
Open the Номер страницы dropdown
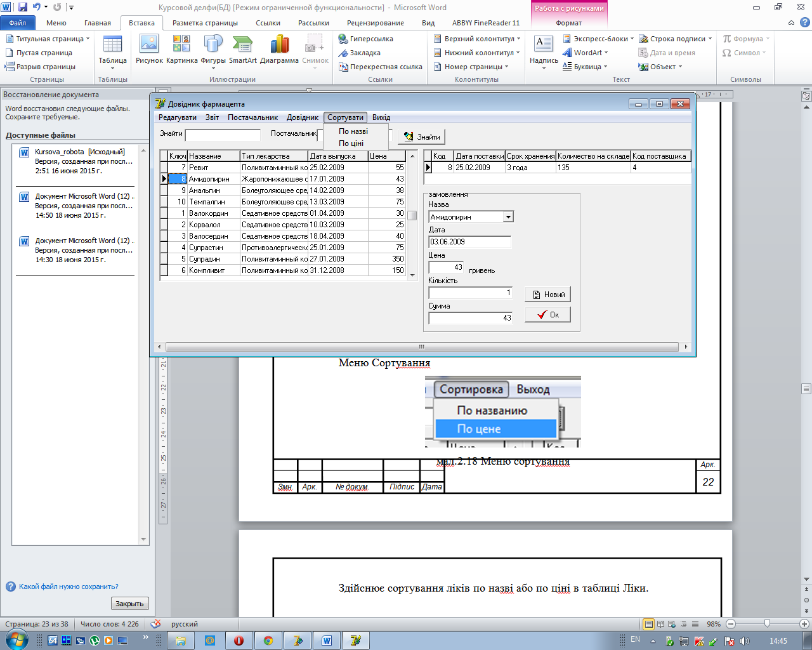pyautogui.click(x=473, y=67)
